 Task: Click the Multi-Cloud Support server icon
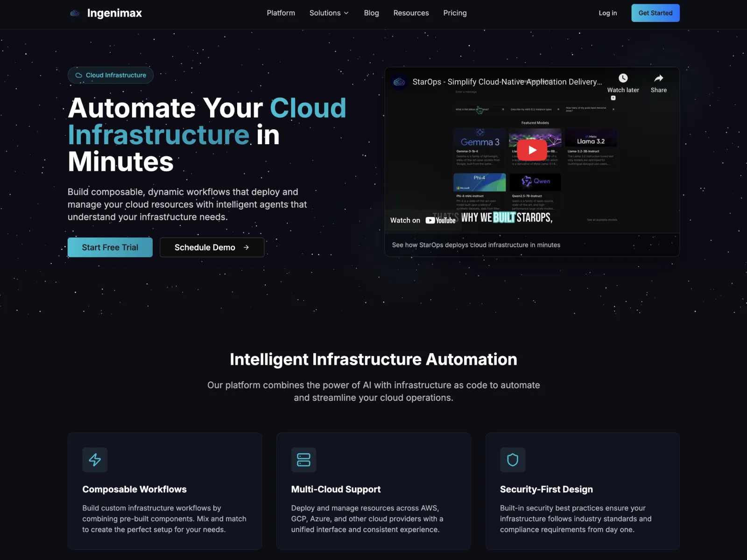pyautogui.click(x=303, y=460)
